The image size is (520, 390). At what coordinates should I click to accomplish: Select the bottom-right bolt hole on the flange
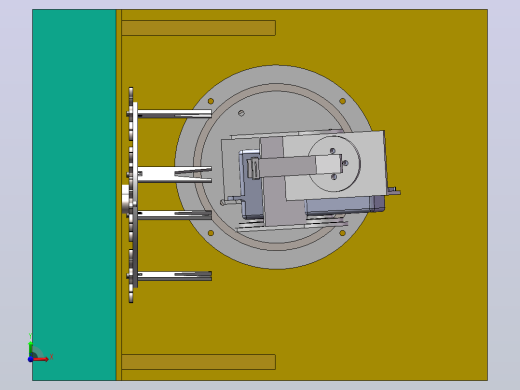point(342,233)
